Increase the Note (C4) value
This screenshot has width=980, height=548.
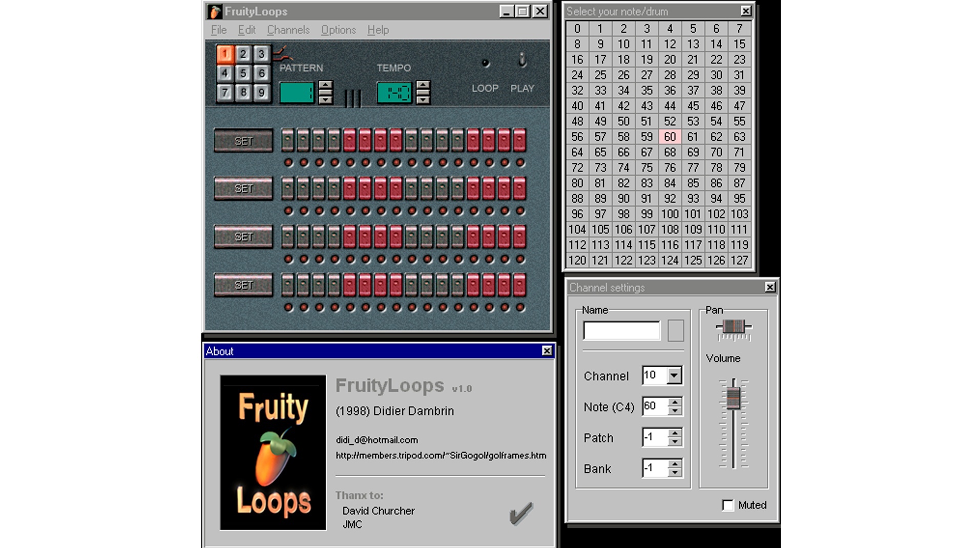tap(675, 402)
